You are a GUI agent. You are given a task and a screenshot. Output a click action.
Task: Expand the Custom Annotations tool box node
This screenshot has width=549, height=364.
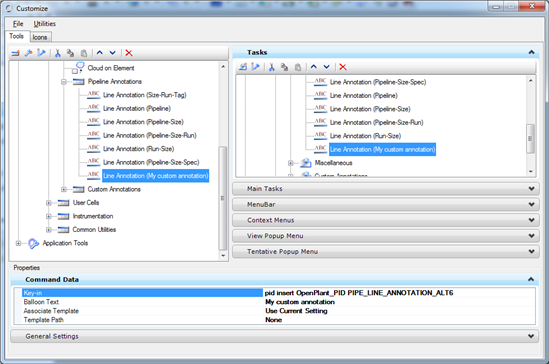click(x=64, y=189)
